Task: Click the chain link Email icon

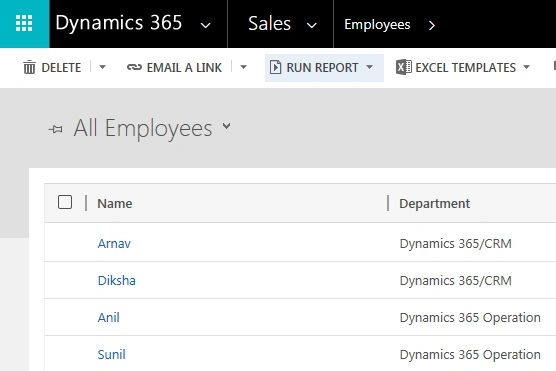Action: pos(134,67)
